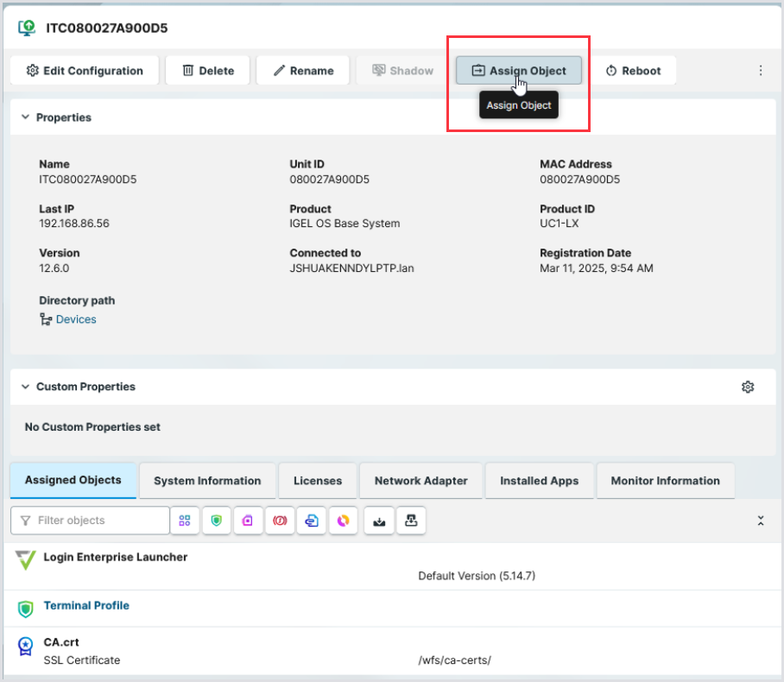Select the Network Adapter tab
784x682 pixels.
[420, 481]
